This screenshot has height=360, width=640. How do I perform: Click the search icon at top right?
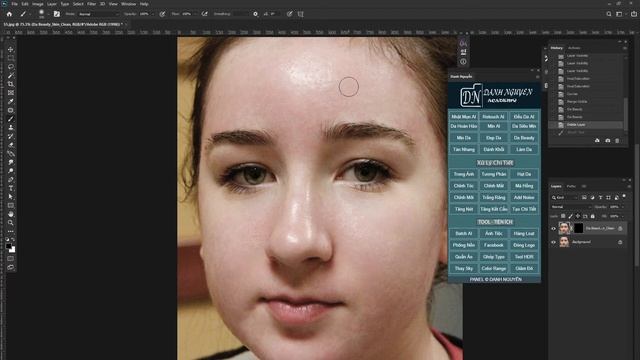(x=609, y=14)
